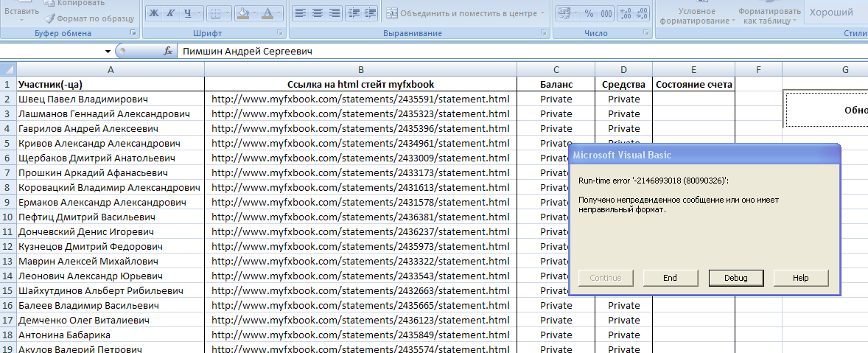Select Состояние счета header cell

click(x=693, y=85)
